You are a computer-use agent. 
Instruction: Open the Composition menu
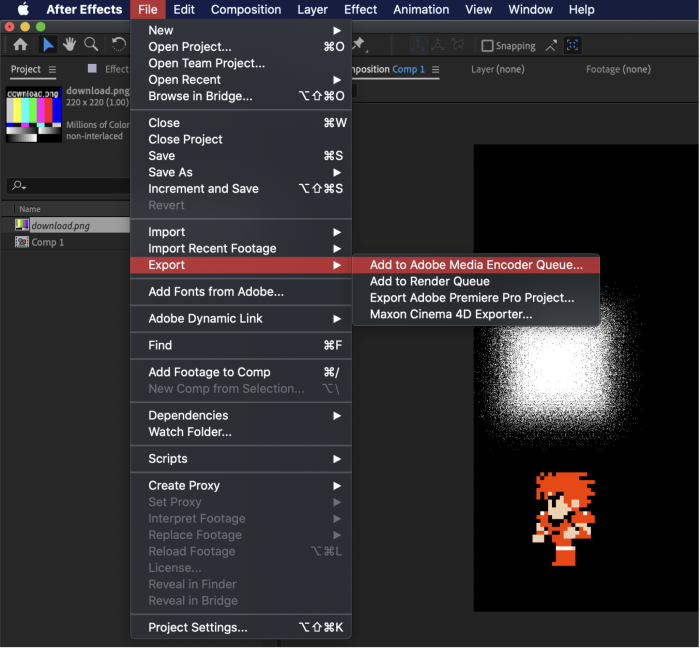[x=246, y=9]
